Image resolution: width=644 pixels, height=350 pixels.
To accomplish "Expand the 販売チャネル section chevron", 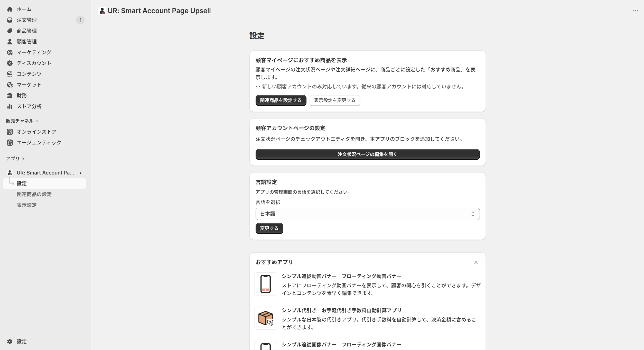I will point(37,121).
